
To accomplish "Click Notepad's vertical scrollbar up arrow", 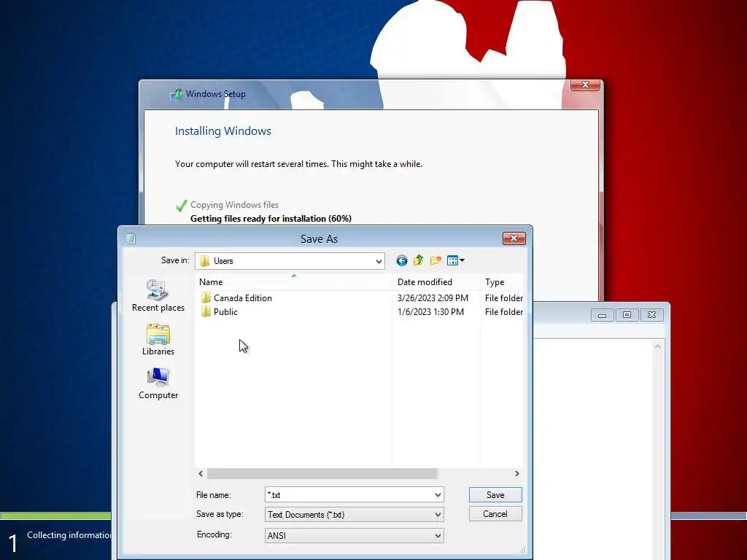I will coord(657,346).
